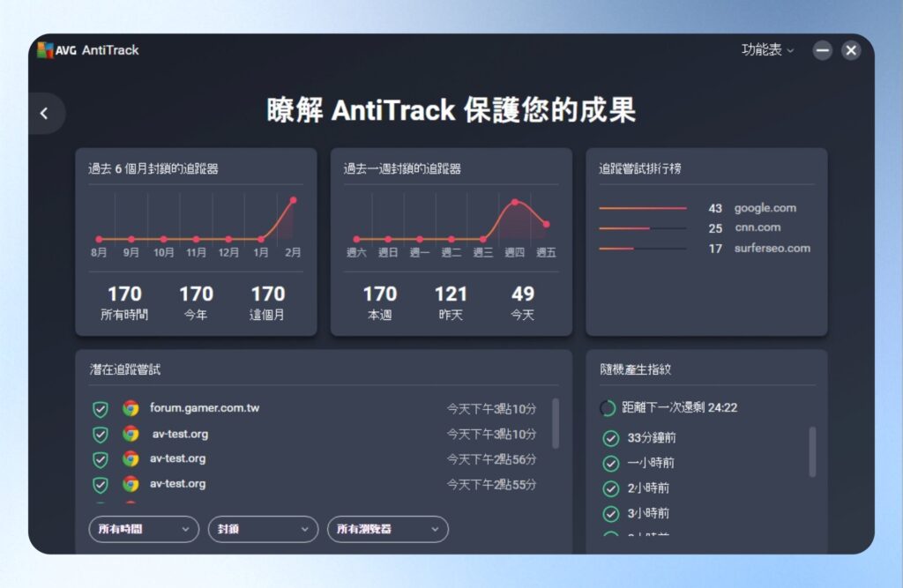Click the 2小時前 fingerprint entry

tap(648, 488)
